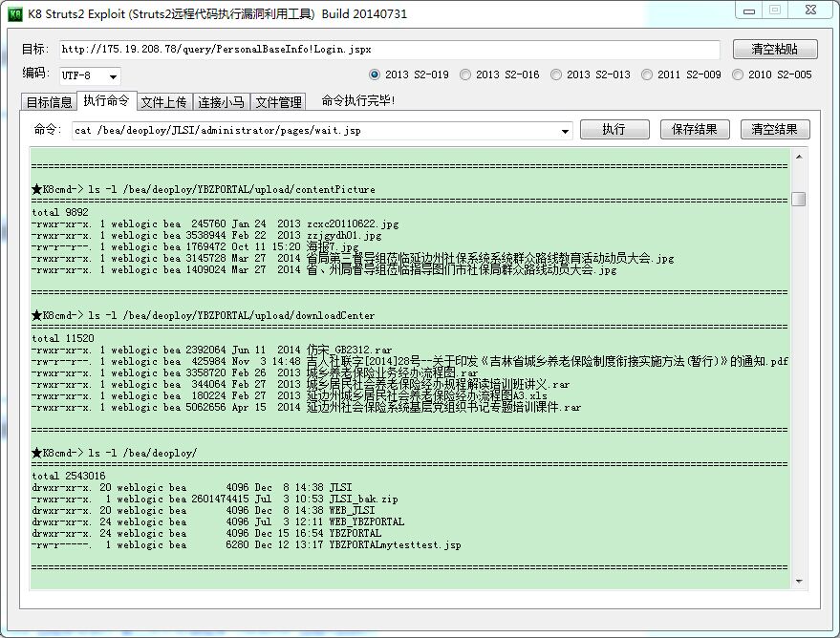
Task: Click the ls -l contentPicture command line
Action: (x=204, y=189)
